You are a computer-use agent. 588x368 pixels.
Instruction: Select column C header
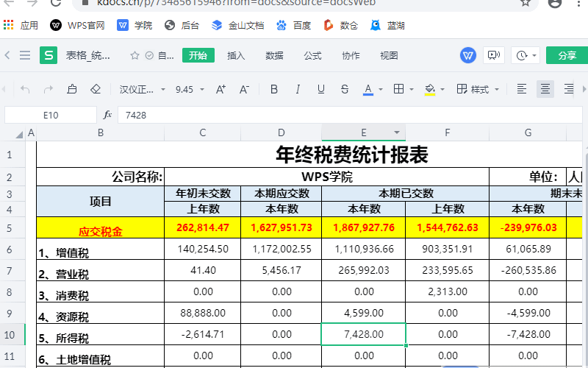point(203,132)
